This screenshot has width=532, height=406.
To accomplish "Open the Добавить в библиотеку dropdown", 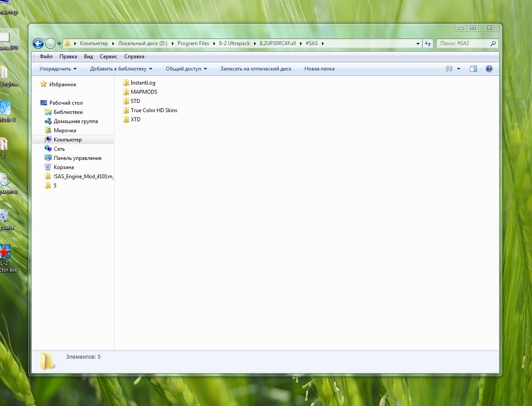I will (x=121, y=69).
